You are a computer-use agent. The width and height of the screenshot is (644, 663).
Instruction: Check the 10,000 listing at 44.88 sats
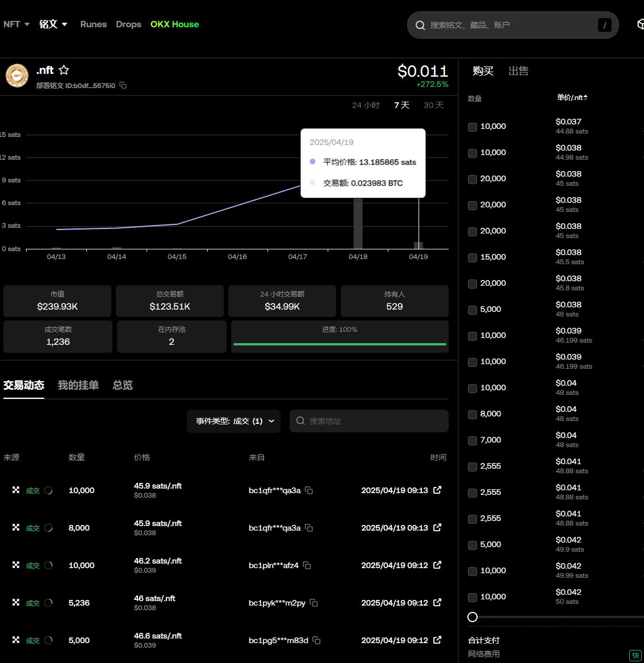coord(472,127)
